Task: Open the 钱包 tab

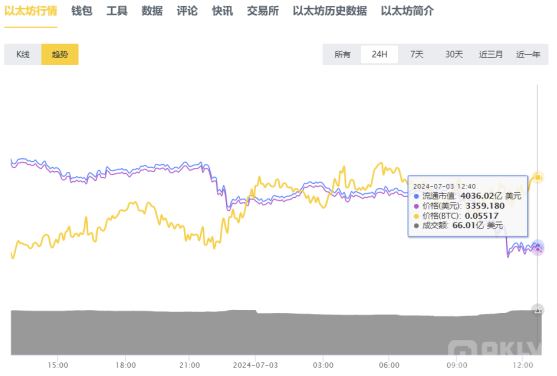Action: (82, 11)
